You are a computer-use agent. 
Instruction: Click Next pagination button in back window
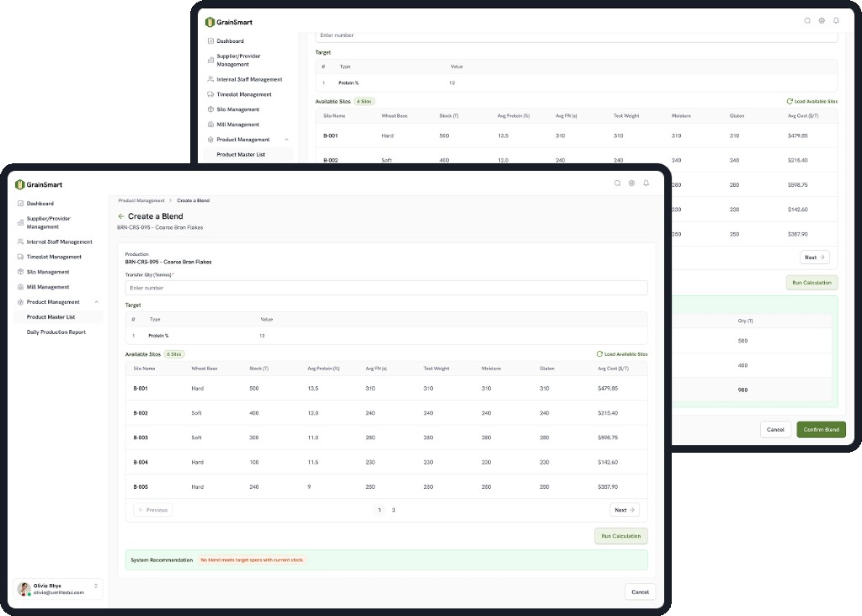(815, 258)
